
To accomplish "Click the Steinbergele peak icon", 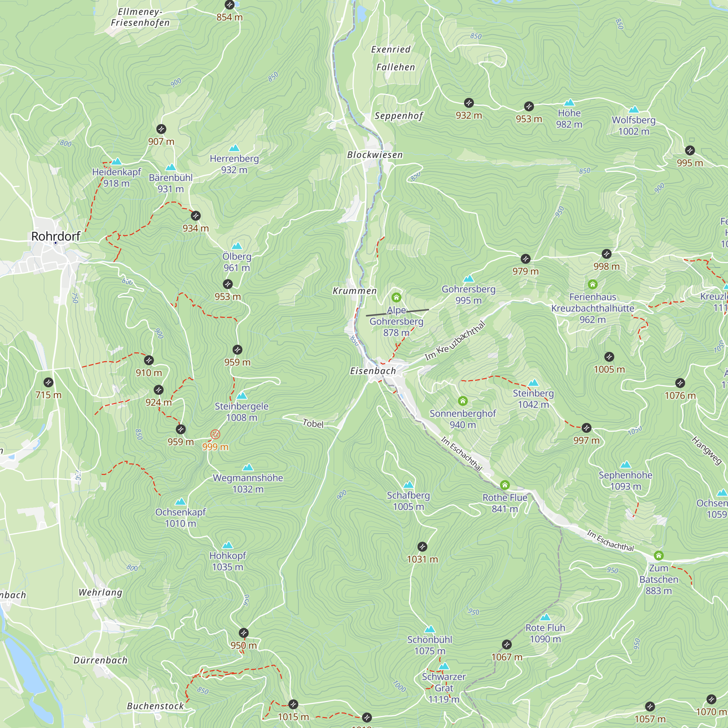I will click(x=242, y=396).
